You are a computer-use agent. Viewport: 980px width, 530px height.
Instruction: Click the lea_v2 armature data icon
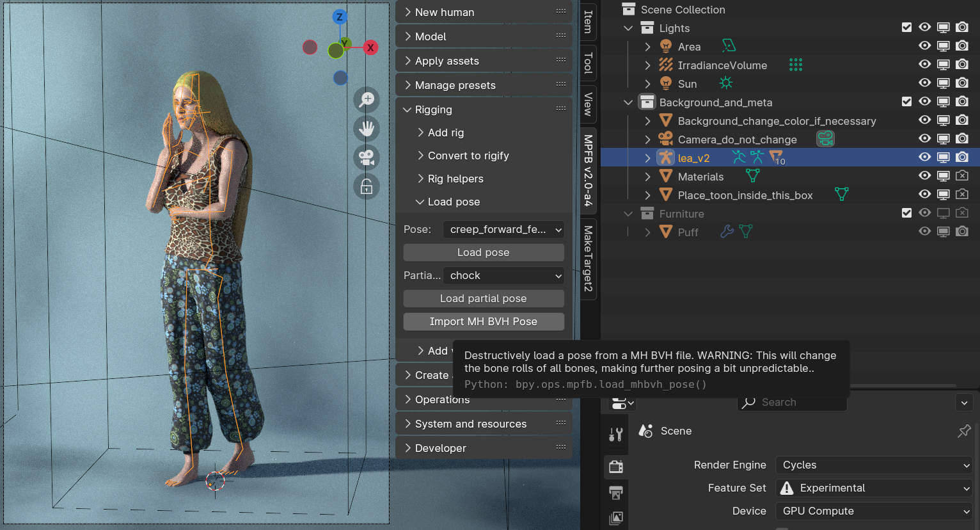pyautogui.click(x=757, y=157)
